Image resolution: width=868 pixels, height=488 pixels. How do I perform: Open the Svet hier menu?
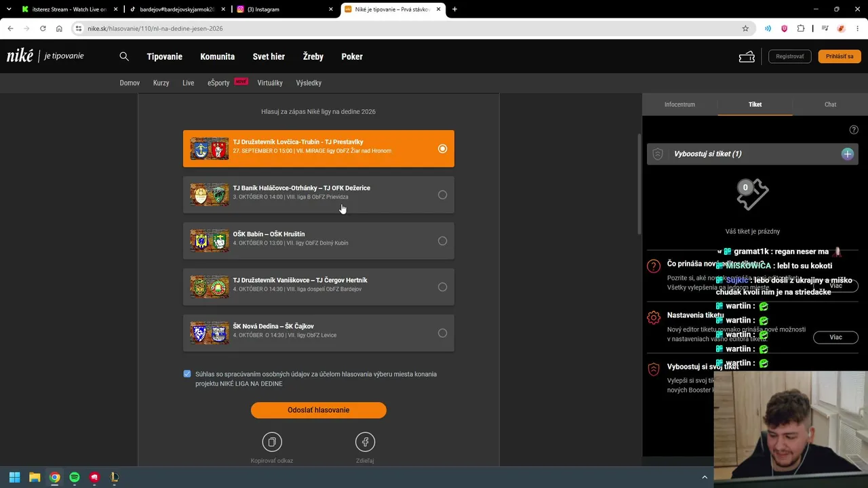point(269,57)
